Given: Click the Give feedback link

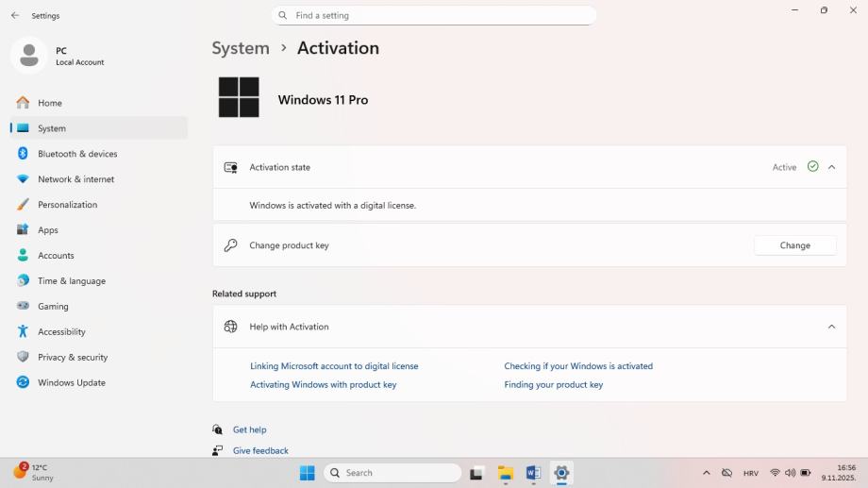Looking at the screenshot, I should [260, 450].
